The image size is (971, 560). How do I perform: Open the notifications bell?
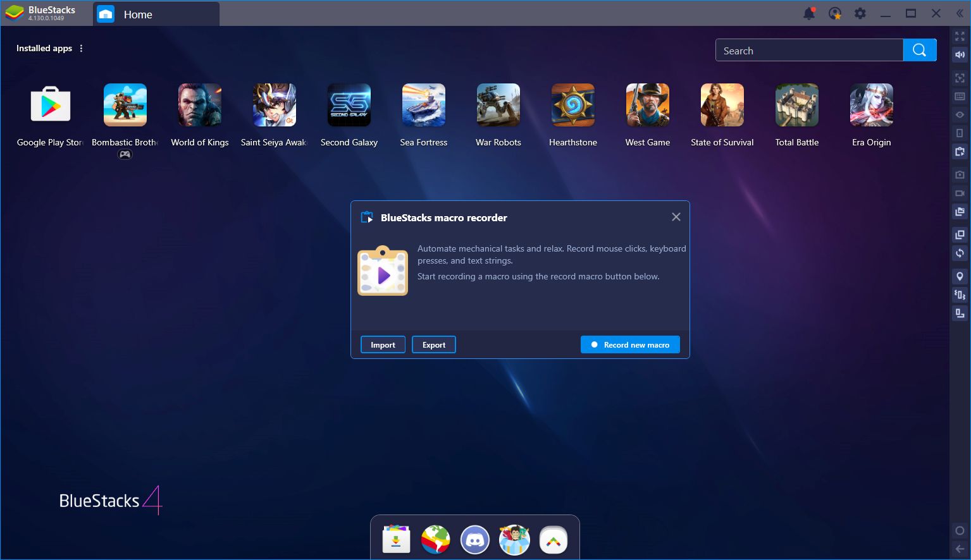(x=809, y=13)
